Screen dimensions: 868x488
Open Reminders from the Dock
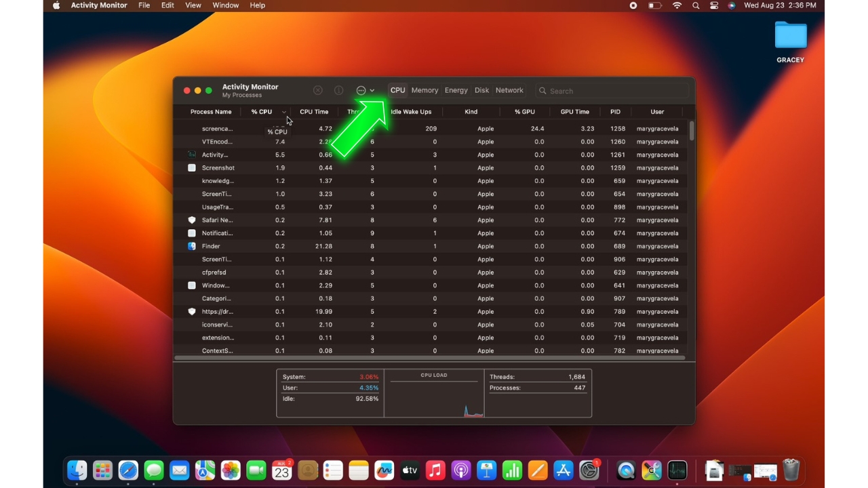[x=333, y=470]
